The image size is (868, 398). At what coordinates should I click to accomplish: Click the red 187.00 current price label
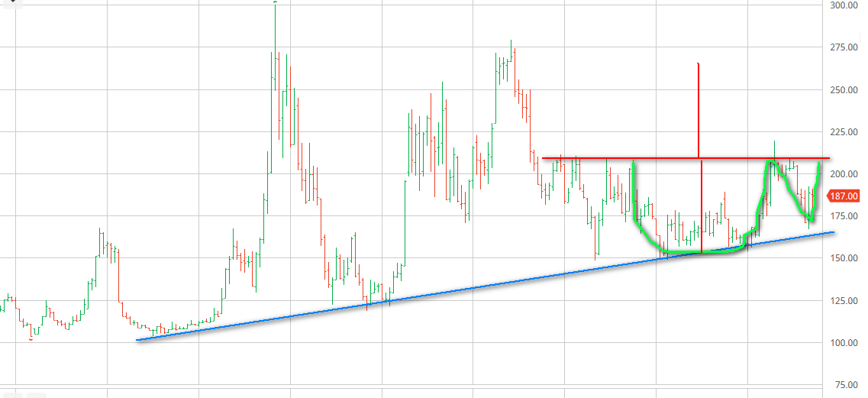click(847, 196)
